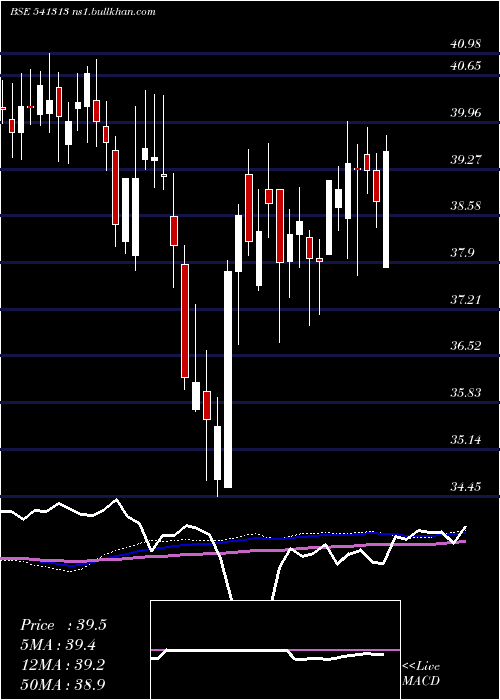The image size is (500, 700).
Task: Click the 40.65 price axis label
Action: [x=466, y=66]
